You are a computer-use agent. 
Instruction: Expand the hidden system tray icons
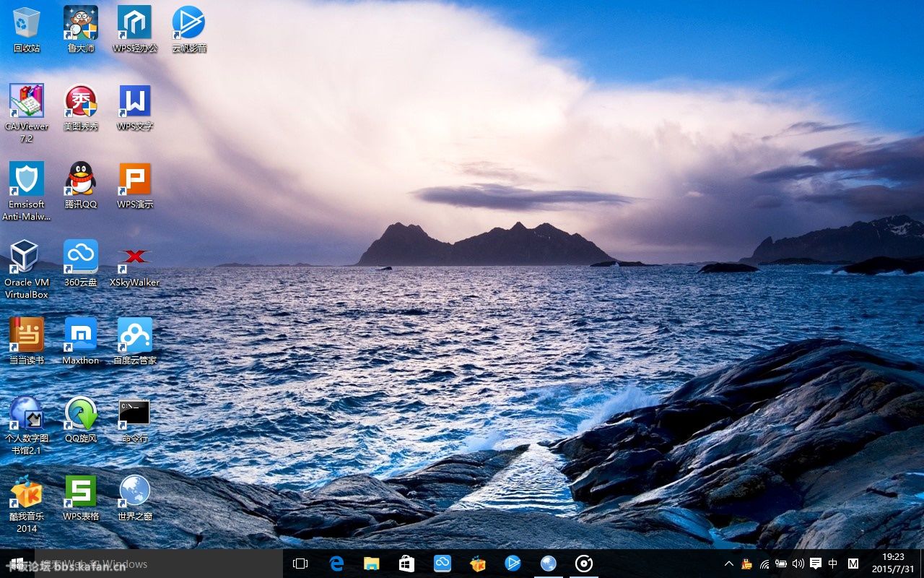tap(728, 564)
